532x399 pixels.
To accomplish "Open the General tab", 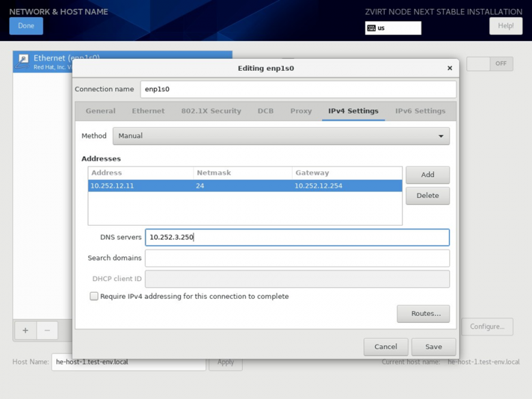I will [100, 111].
